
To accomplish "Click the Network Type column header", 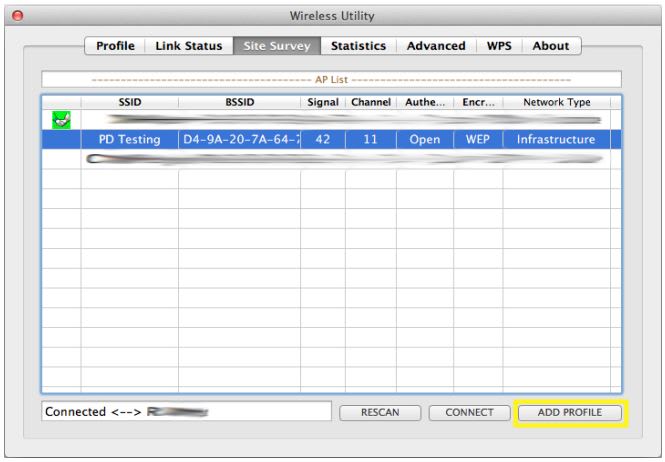I will pos(556,102).
